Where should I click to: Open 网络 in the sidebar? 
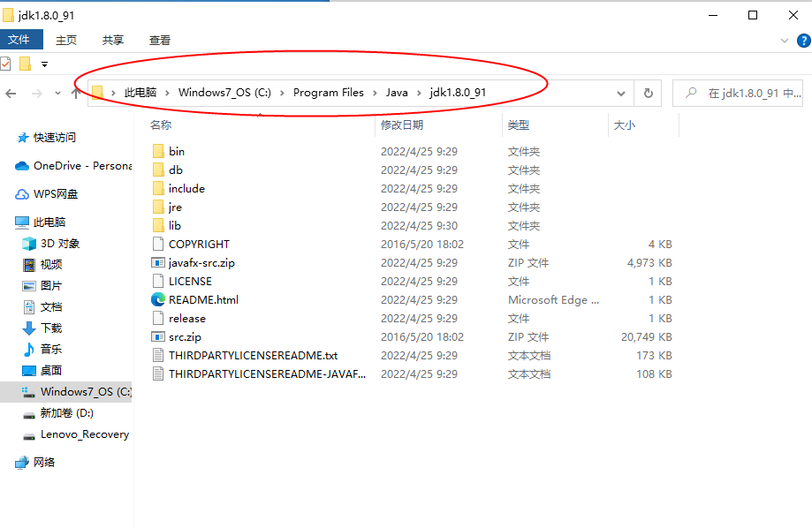click(x=35, y=463)
